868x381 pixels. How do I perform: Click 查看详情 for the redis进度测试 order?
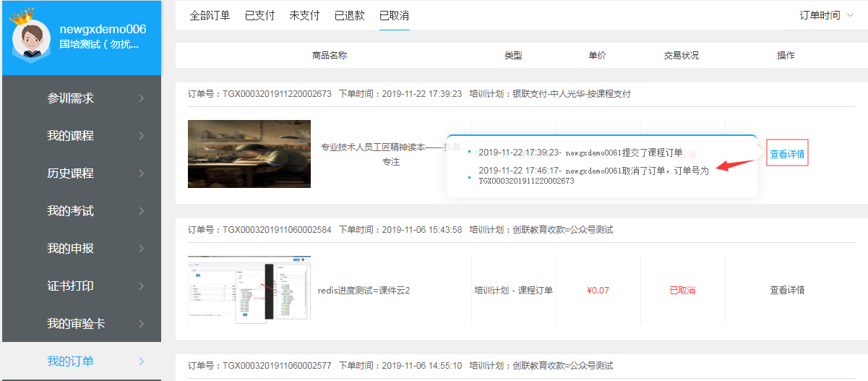click(x=787, y=290)
